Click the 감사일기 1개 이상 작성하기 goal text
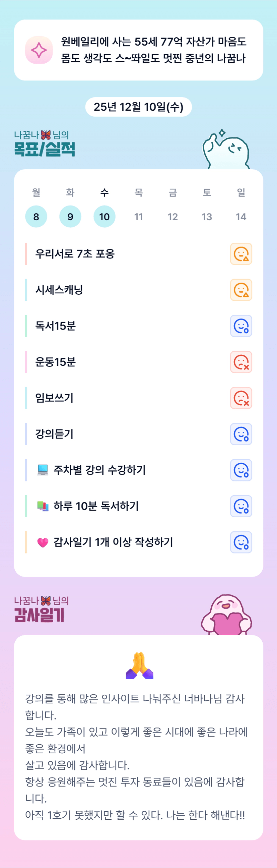 pyautogui.click(x=113, y=542)
